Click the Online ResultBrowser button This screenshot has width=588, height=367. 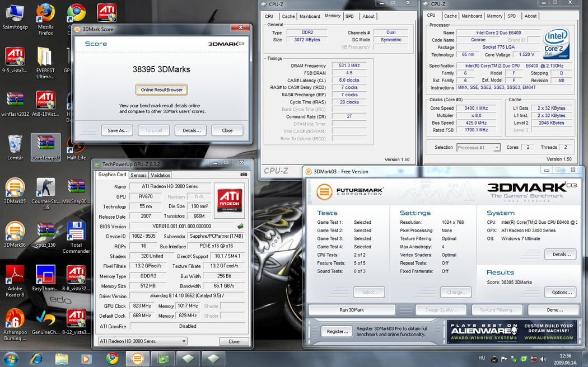[162, 90]
